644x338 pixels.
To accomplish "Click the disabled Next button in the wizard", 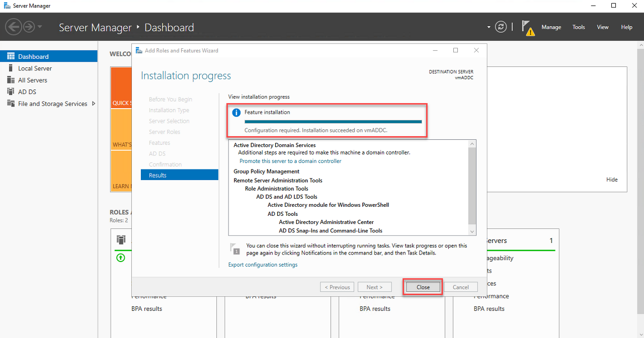I will tap(374, 287).
